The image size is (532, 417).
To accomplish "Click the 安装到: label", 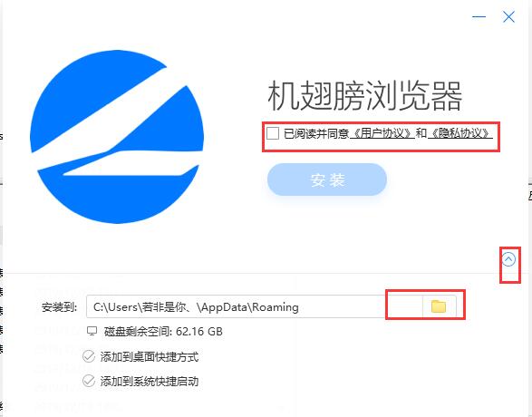I will [60, 307].
